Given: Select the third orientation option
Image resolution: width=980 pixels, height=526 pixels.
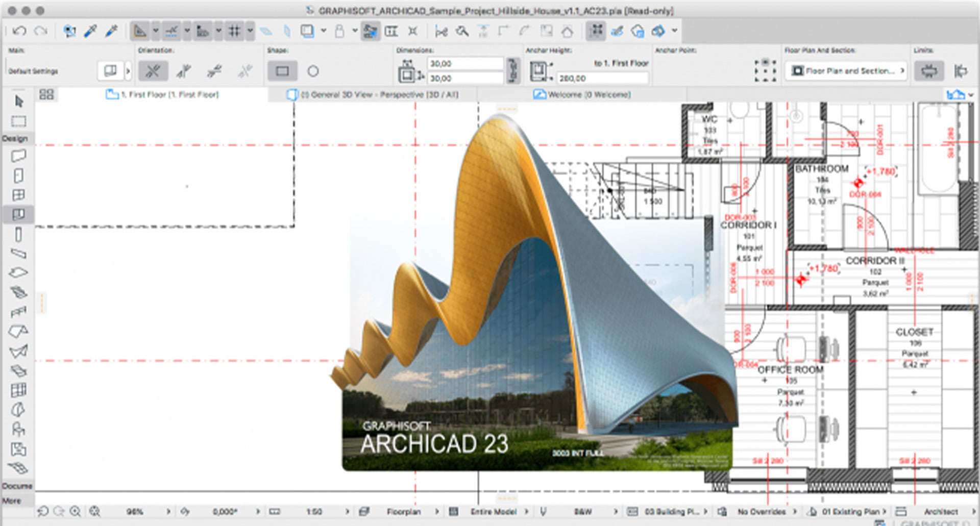Looking at the screenshot, I should click(x=214, y=71).
